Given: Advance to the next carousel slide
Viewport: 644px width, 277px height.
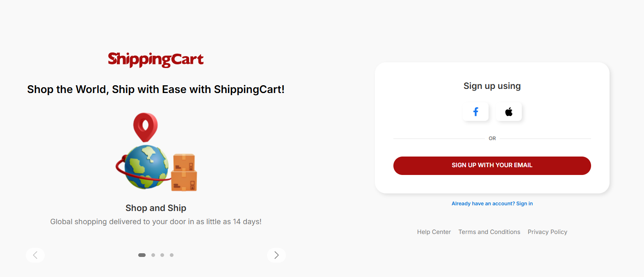Looking at the screenshot, I should (x=276, y=255).
